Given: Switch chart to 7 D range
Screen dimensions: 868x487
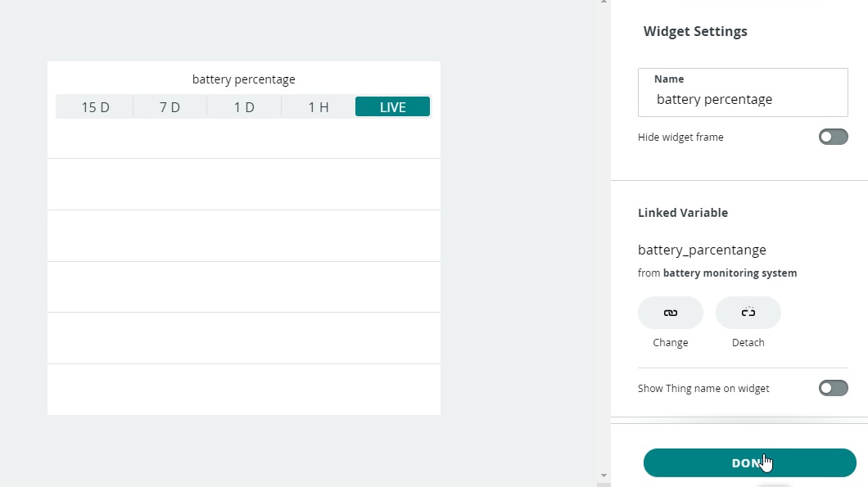Looking at the screenshot, I should (x=170, y=106).
